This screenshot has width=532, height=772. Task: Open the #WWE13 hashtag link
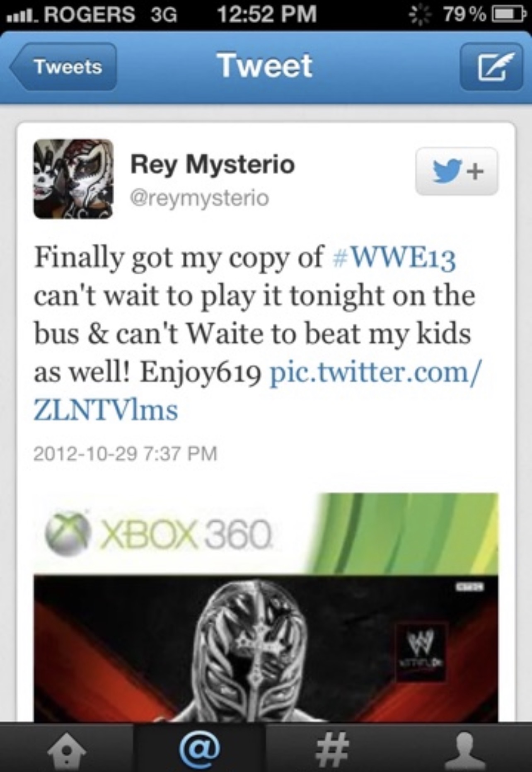coord(394,258)
